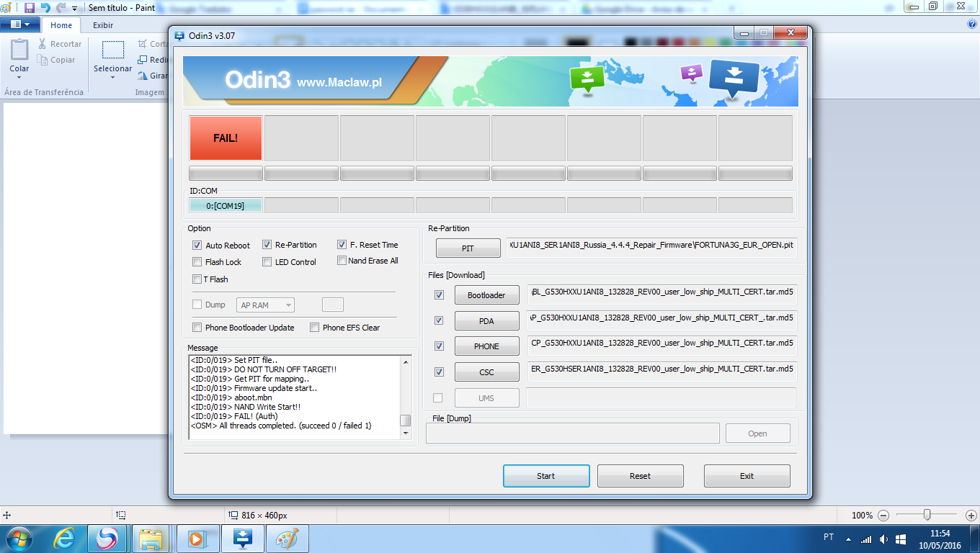Open the AP RAM dump dropdown
Viewport: 980px width, 553px height.
coord(265,305)
